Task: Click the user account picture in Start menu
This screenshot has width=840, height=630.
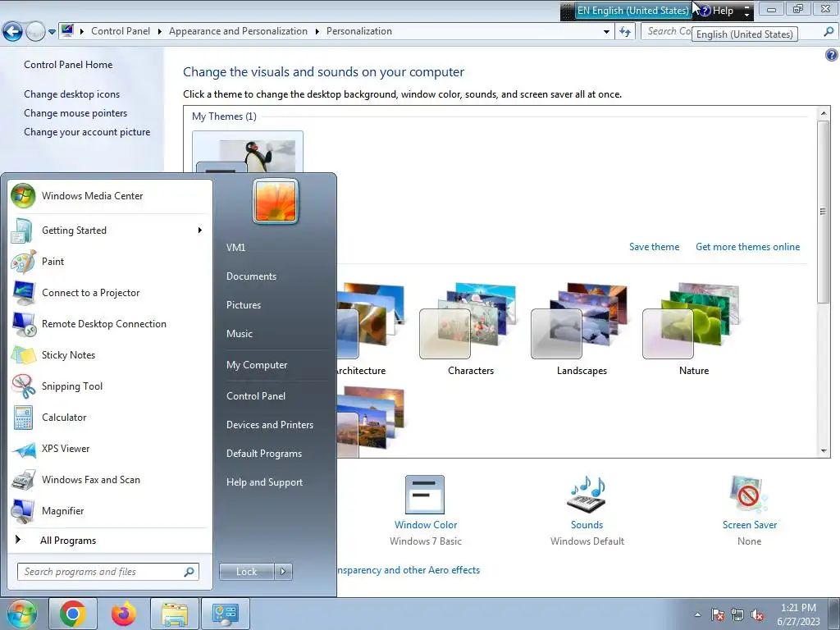Action: [x=276, y=201]
